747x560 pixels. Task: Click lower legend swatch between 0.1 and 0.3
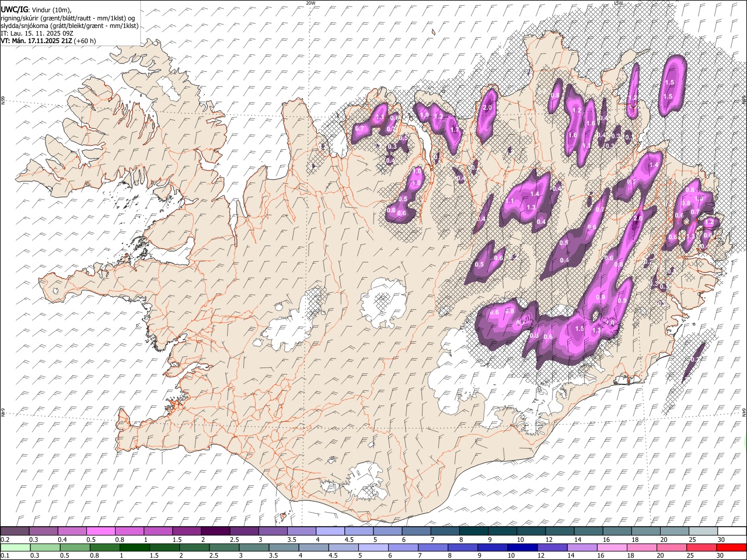[15, 547]
